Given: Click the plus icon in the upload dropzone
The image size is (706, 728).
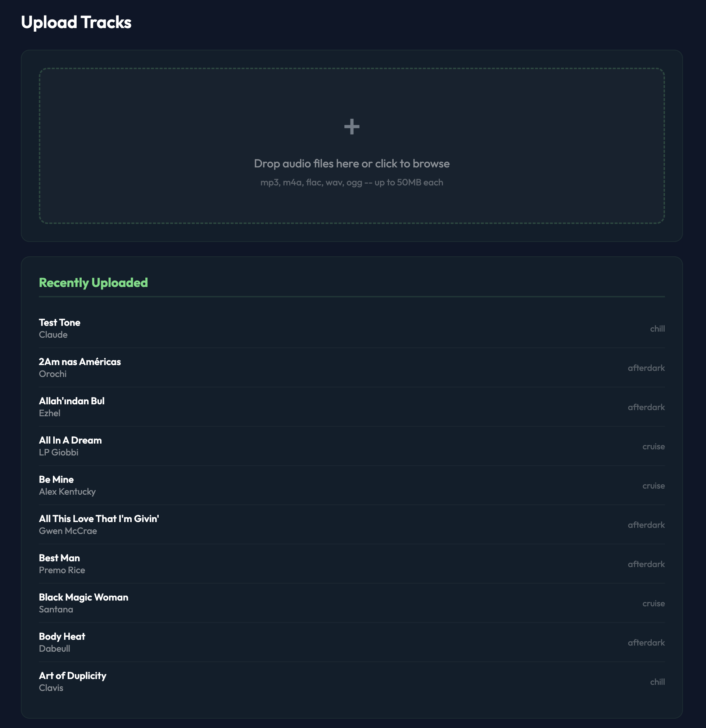Looking at the screenshot, I should point(352,127).
